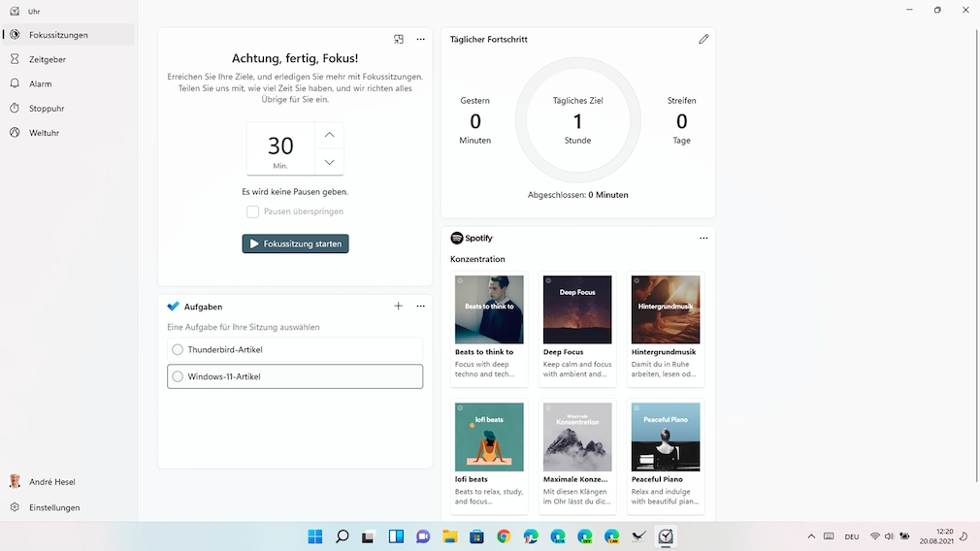Image resolution: width=980 pixels, height=551 pixels.
Task: Click the Clock app taskbar icon
Action: [x=666, y=536]
